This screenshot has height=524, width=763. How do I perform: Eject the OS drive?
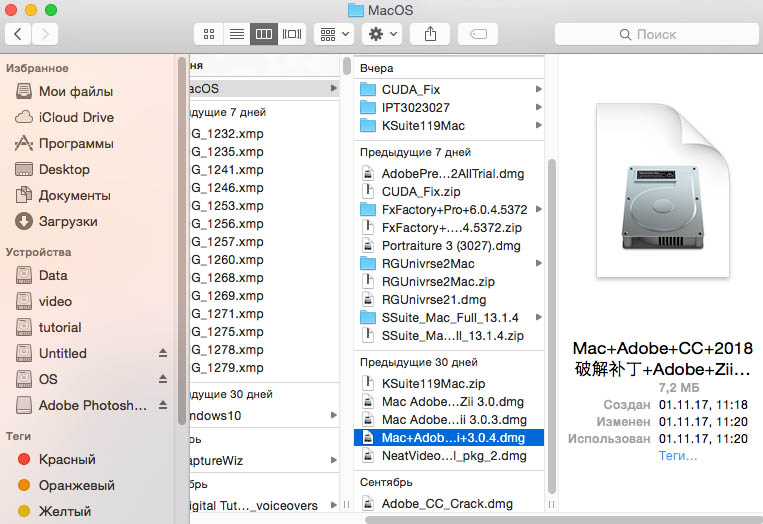coord(163,379)
